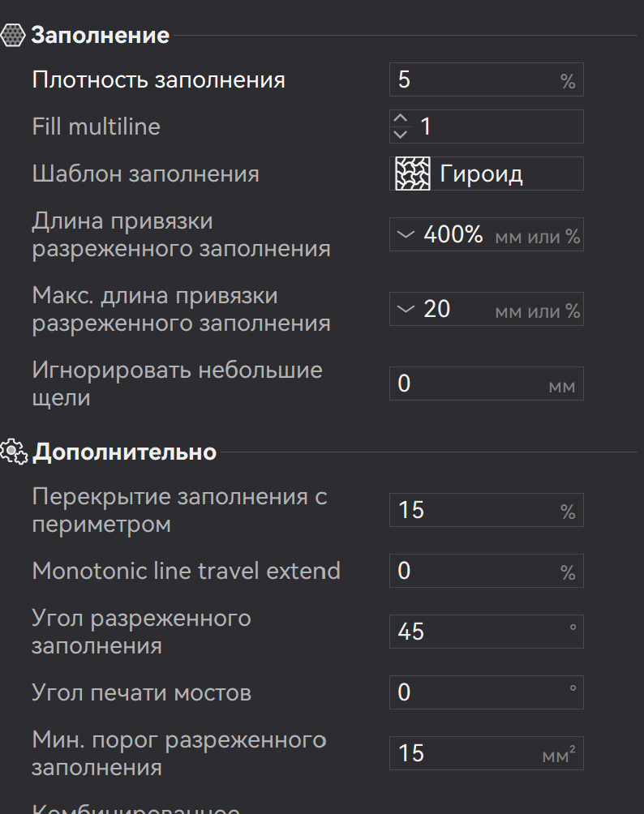
Task: Click the Угол печати мостов field
Action: click(487, 692)
